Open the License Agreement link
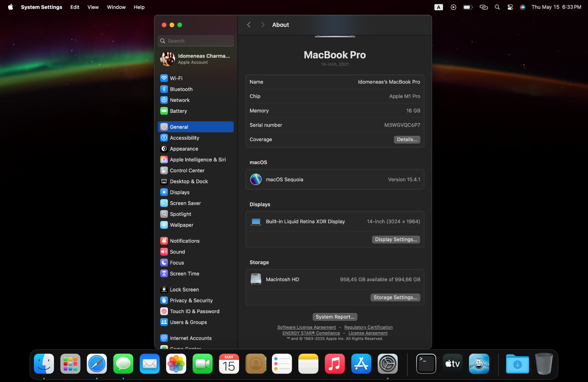Screen dimensions: 588x382 [368, 333]
